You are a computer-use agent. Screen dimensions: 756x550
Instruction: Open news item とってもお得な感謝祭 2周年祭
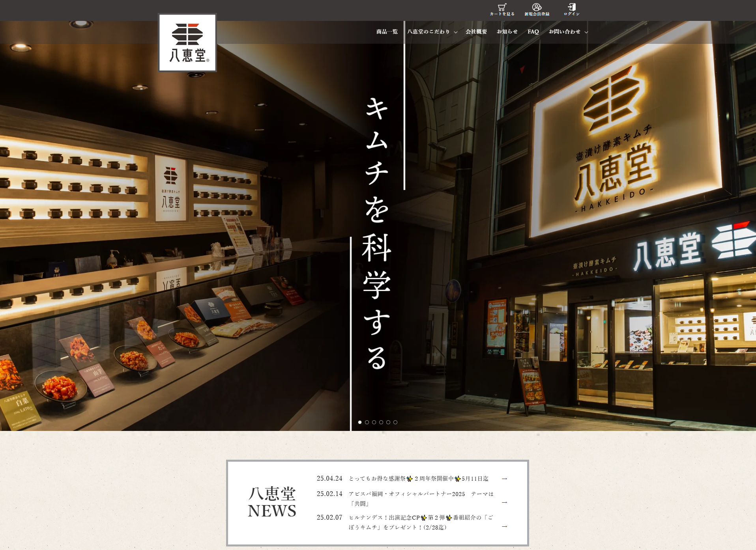419,479
